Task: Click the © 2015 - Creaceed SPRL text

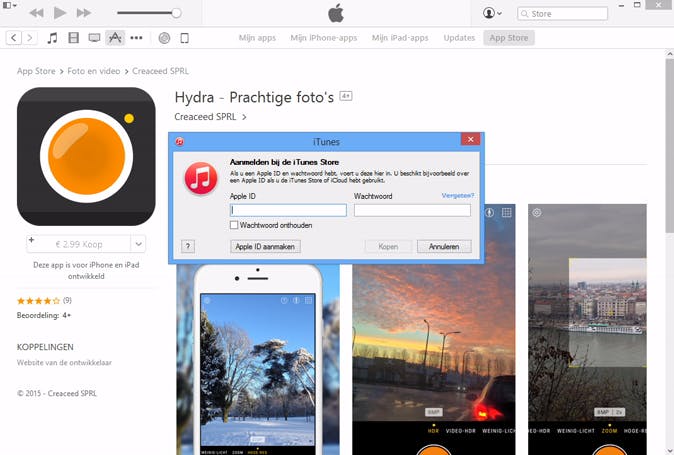Action: click(57, 394)
